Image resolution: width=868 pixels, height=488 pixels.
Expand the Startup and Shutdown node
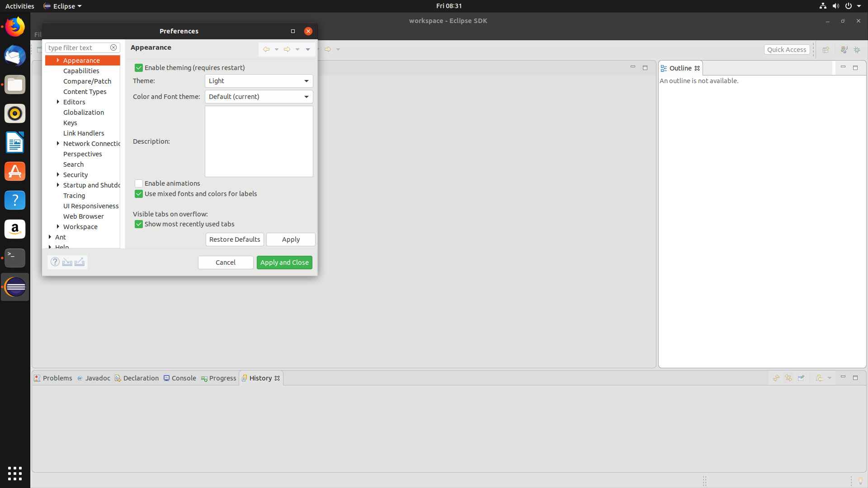click(x=58, y=185)
